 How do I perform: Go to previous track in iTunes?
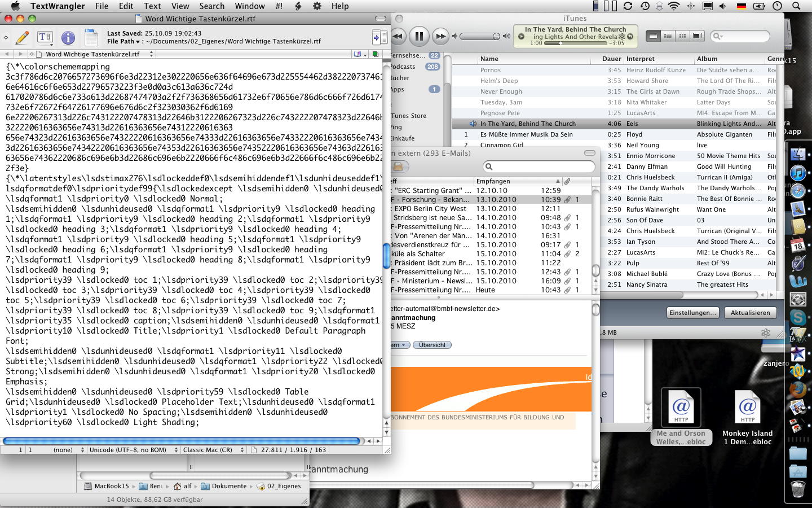click(398, 36)
